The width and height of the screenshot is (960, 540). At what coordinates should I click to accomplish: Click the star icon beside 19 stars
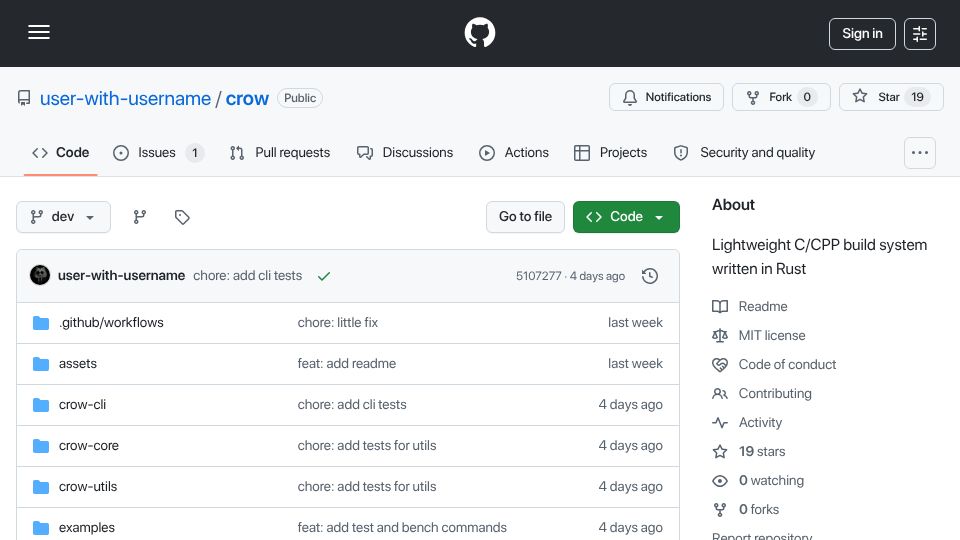tap(720, 452)
